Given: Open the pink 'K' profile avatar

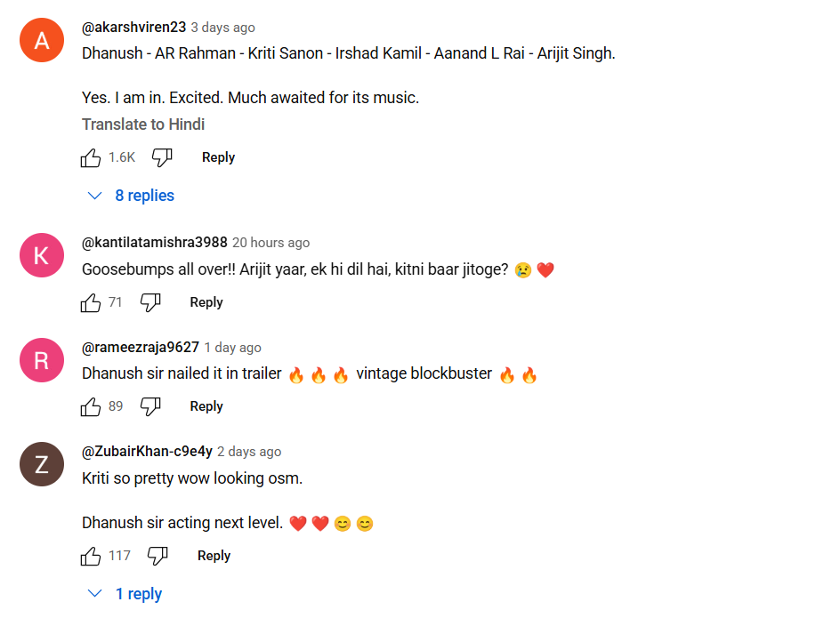Looking at the screenshot, I should pyautogui.click(x=41, y=255).
